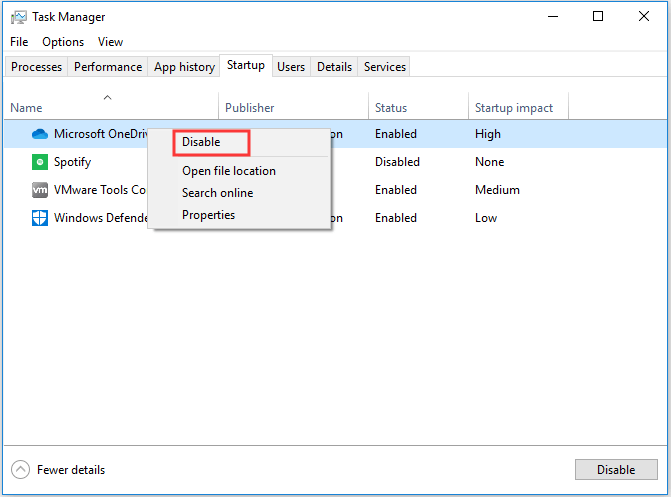
Task: Click the Medium startup impact value
Action: (x=497, y=190)
